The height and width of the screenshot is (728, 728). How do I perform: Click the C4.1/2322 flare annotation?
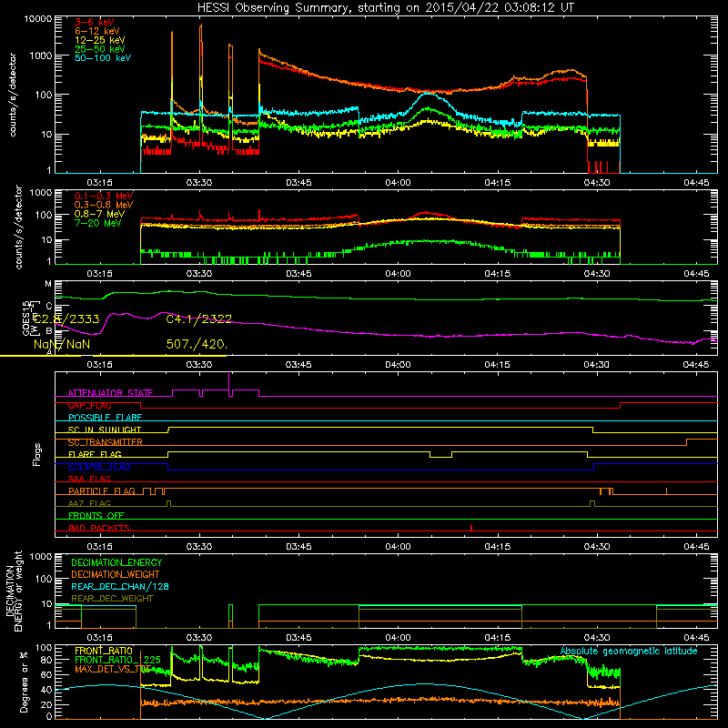tap(198, 319)
